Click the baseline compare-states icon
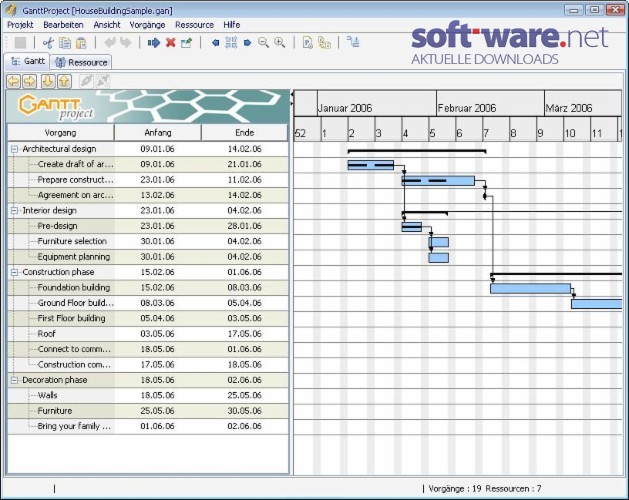 [x=324, y=43]
